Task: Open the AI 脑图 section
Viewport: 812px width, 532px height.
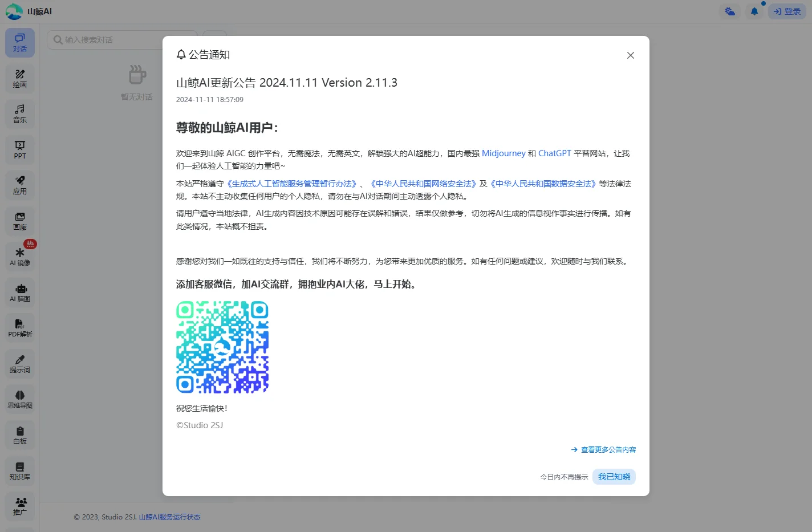Action: coord(20,293)
